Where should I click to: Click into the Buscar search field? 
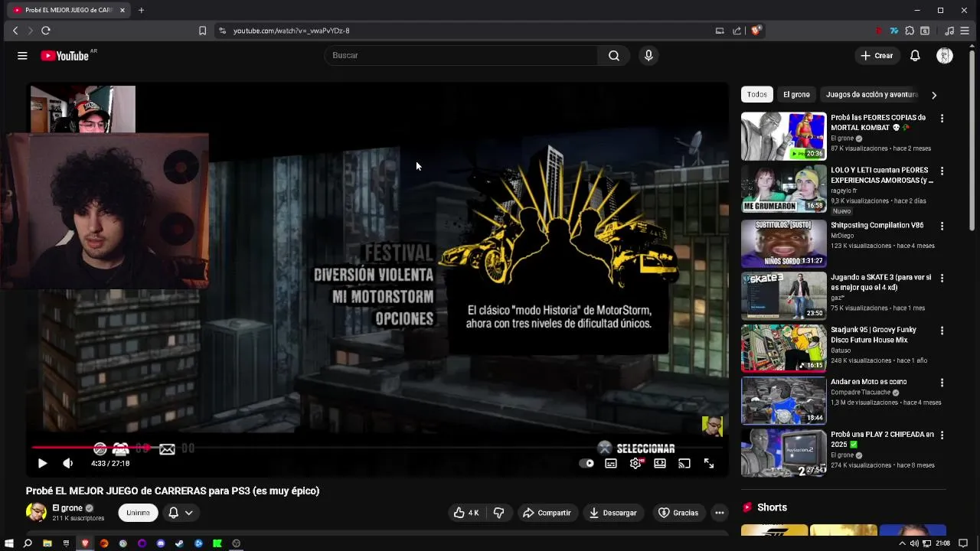click(x=461, y=56)
